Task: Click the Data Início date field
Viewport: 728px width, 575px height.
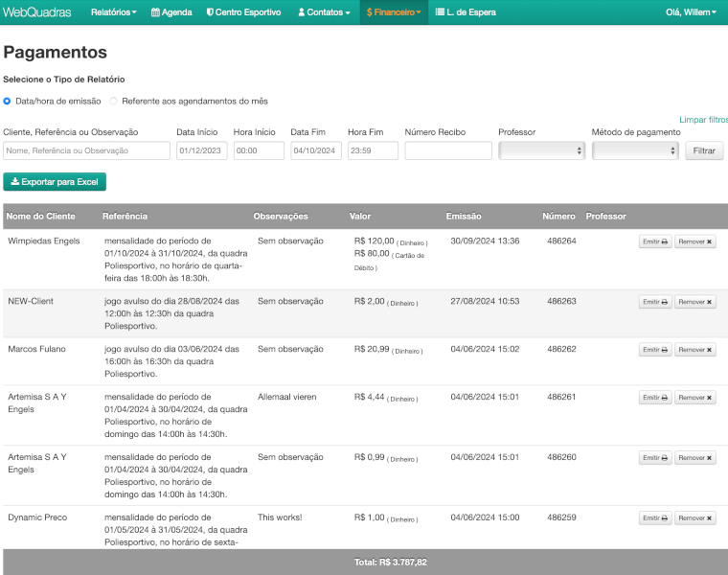Action: [201, 150]
